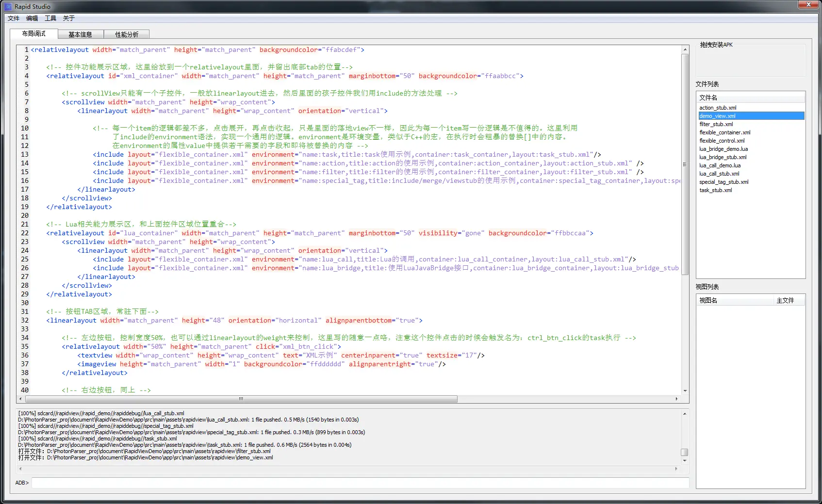Open the 关于 menu
The image size is (822, 504).
pos(69,18)
